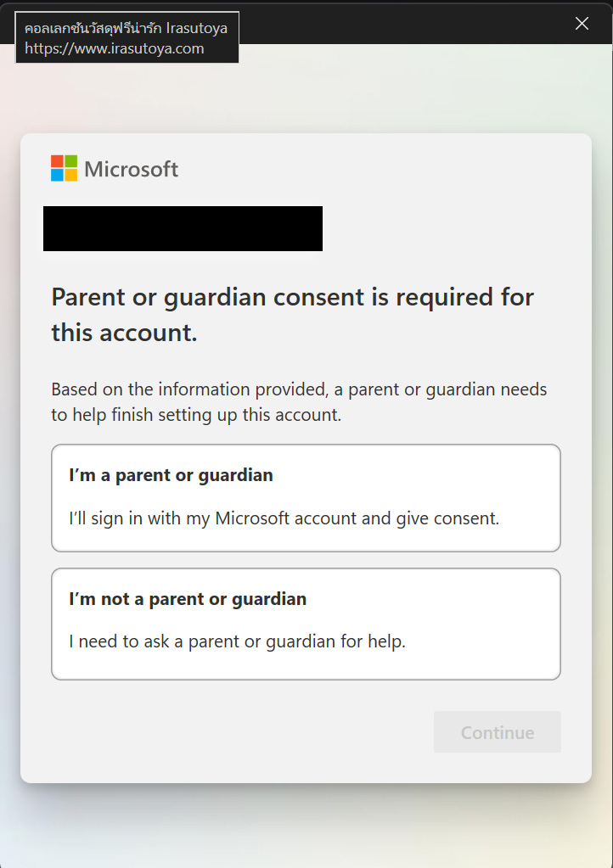Click the blue square of the Microsoft logo
Image resolution: width=613 pixels, height=868 pixels.
click(x=57, y=175)
